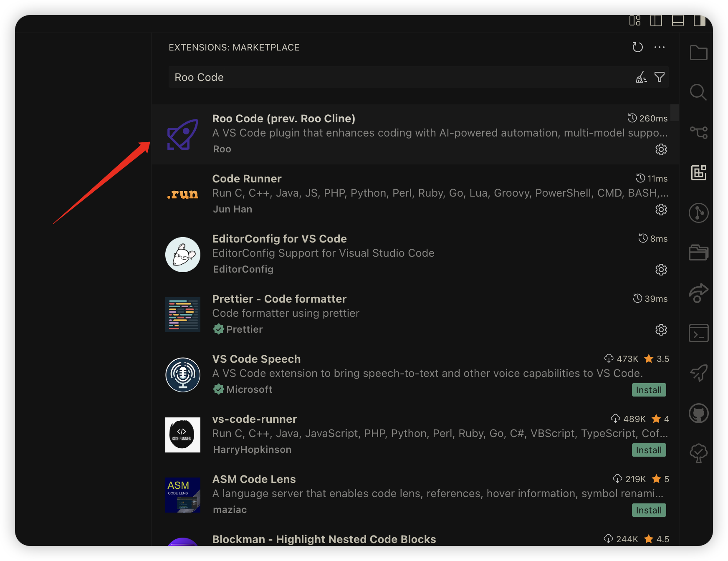This screenshot has height=561, width=728.
Task: Open the terminal prompt icon in activity bar
Action: click(x=698, y=333)
